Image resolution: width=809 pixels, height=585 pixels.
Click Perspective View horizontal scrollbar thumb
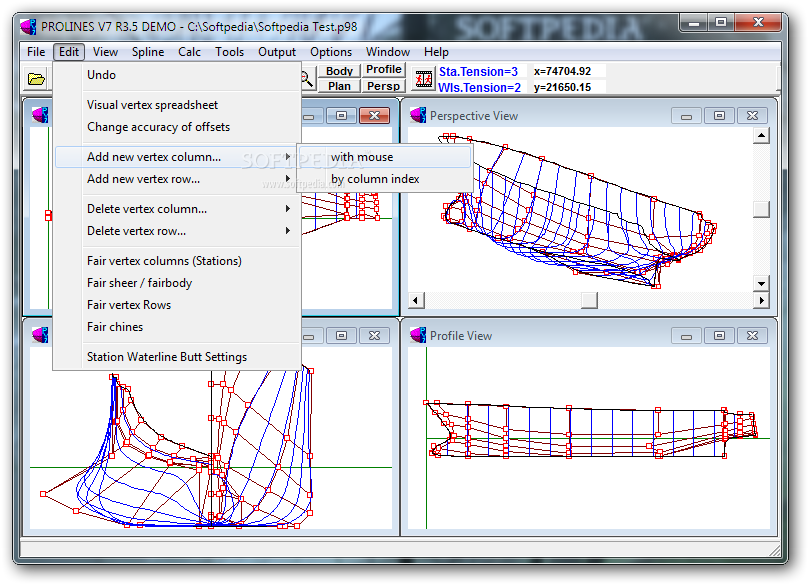click(589, 300)
